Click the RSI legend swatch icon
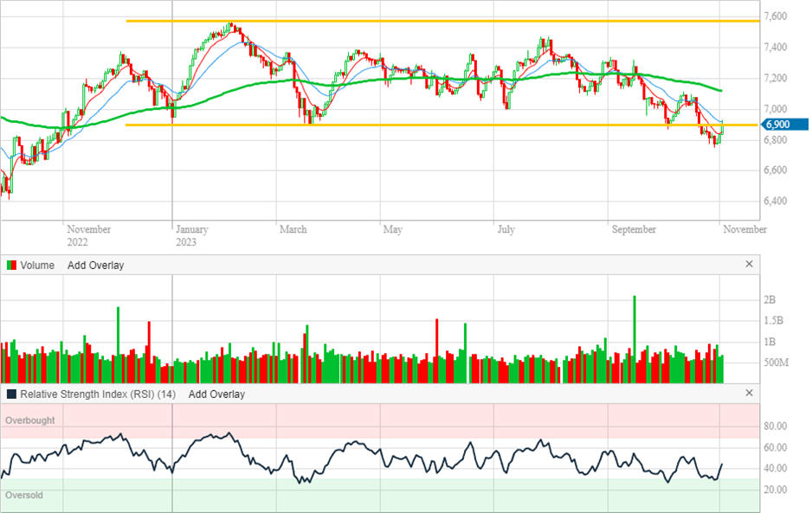This screenshot has width=812, height=513. 10,393
